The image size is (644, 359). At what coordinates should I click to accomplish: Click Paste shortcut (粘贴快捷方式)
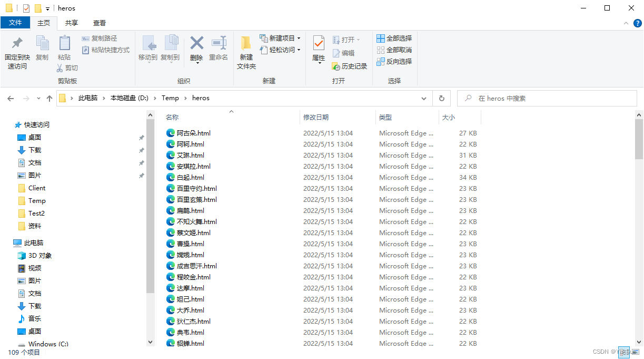[x=106, y=50]
